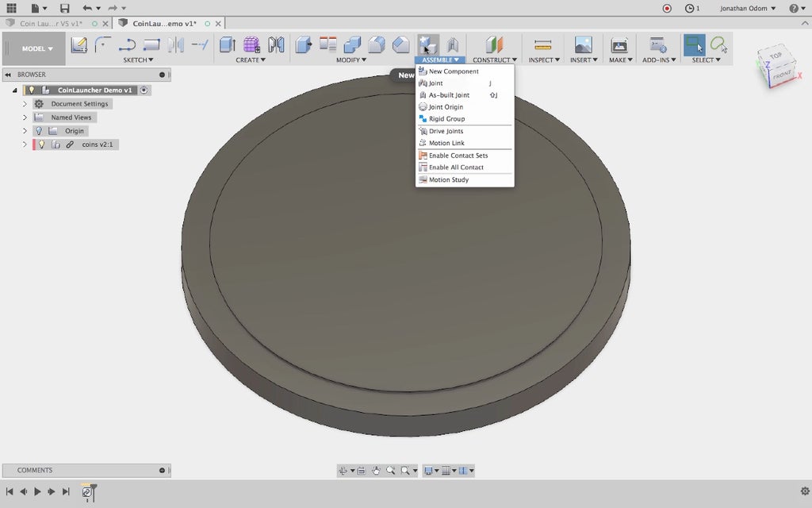
Task: Choose Rigid Group menu entry
Action: (465, 119)
